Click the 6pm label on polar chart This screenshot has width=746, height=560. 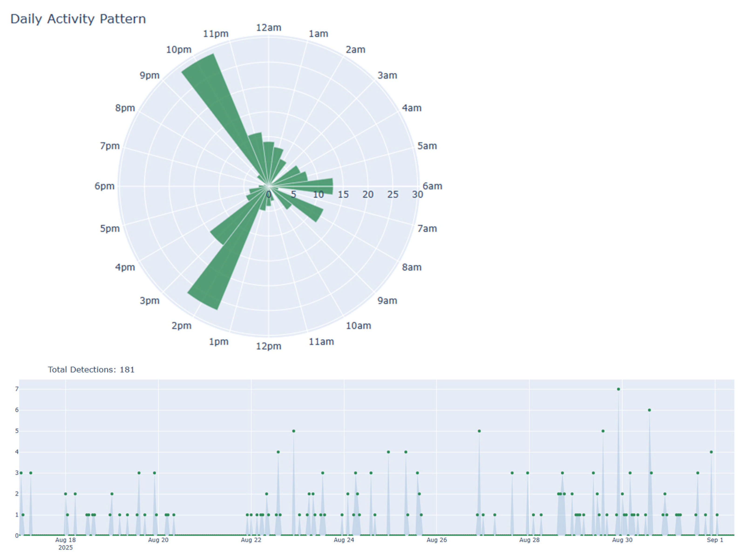pyautogui.click(x=104, y=186)
